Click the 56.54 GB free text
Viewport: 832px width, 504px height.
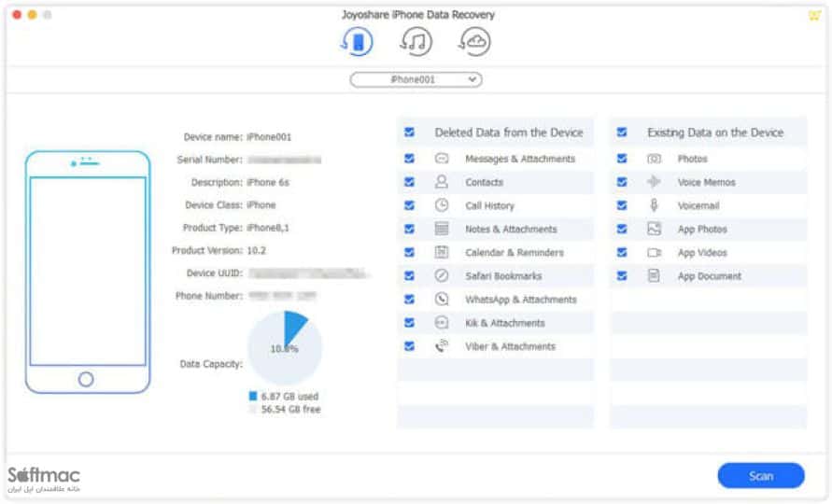[x=290, y=409]
